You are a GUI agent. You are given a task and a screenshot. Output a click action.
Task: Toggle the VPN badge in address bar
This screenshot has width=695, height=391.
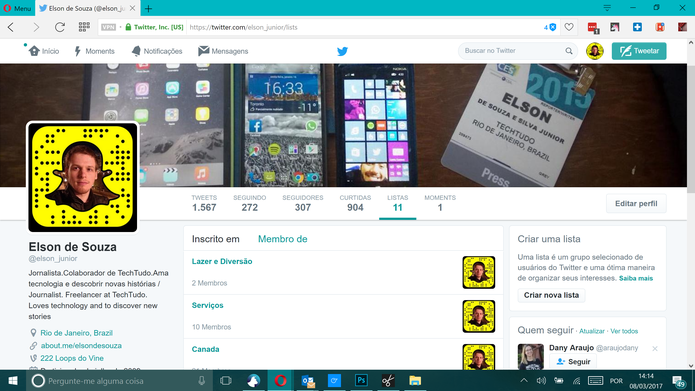coord(109,27)
